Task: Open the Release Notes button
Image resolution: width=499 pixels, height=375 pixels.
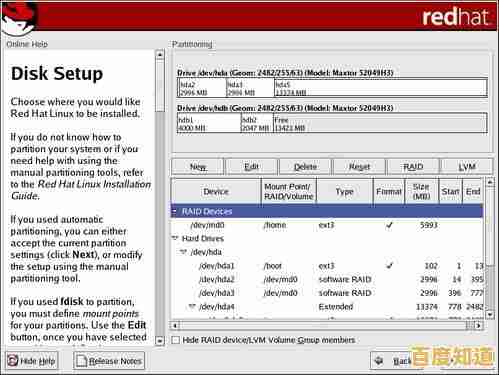Action: click(109, 361)
